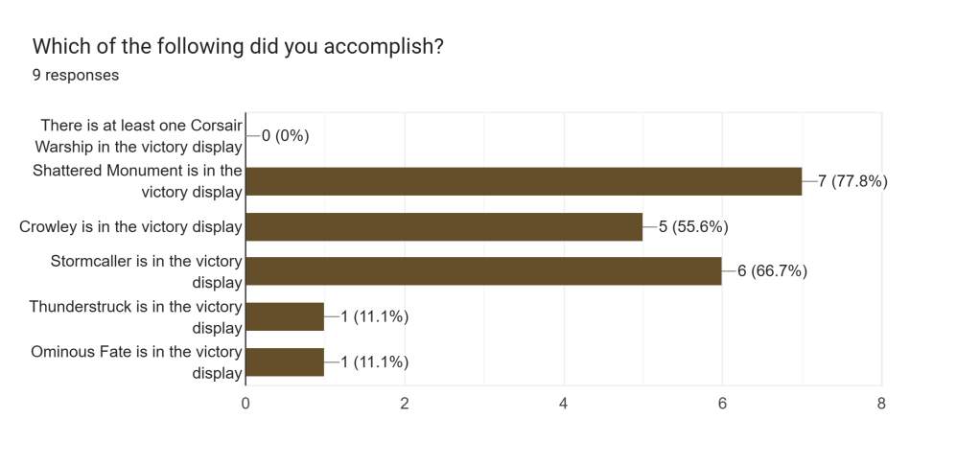Click the Ominous Fate bar
980x466 pixels.
pyautogui.click(x=285, y=361)
